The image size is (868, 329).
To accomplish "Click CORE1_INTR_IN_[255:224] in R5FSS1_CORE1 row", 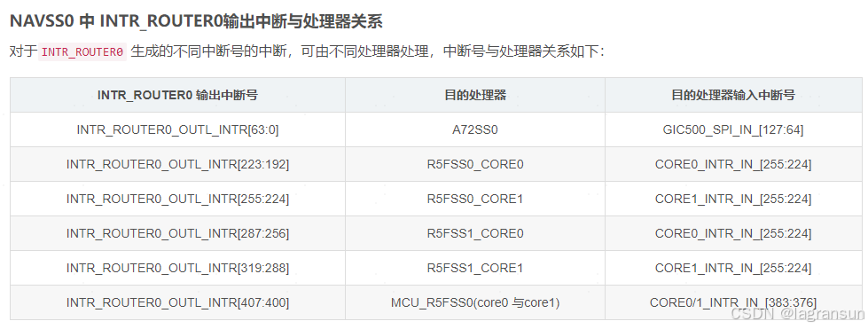I will tap(733, 268).
